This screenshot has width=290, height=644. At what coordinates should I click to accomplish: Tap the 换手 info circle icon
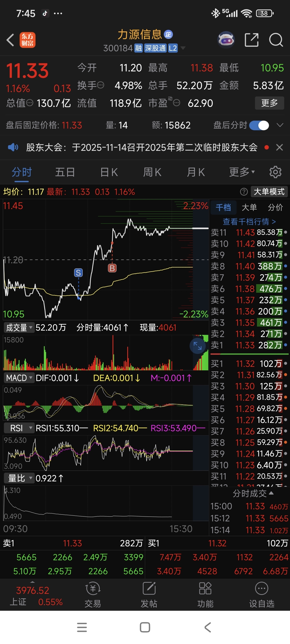pyautogui.click(x=100, y=85)
